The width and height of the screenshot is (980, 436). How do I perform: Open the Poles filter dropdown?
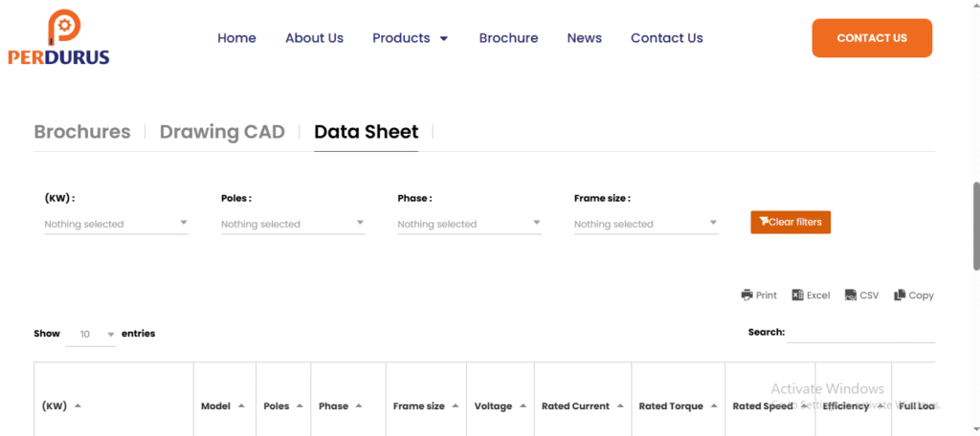pos(292,224)
